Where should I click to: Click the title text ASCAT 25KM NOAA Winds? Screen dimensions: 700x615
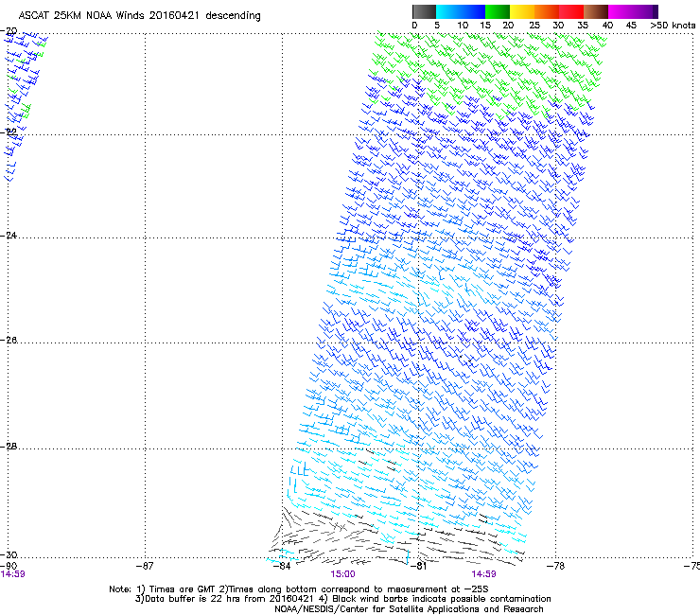tap(81, 15)
